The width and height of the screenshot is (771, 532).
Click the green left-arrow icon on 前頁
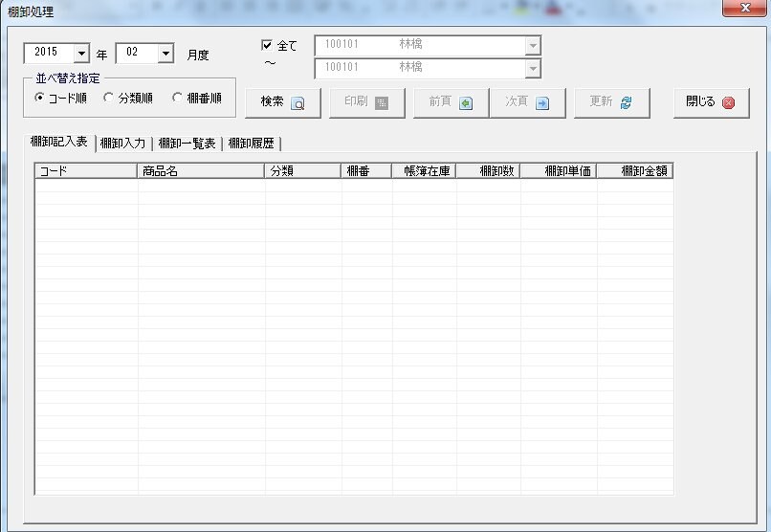pos(466,103)
